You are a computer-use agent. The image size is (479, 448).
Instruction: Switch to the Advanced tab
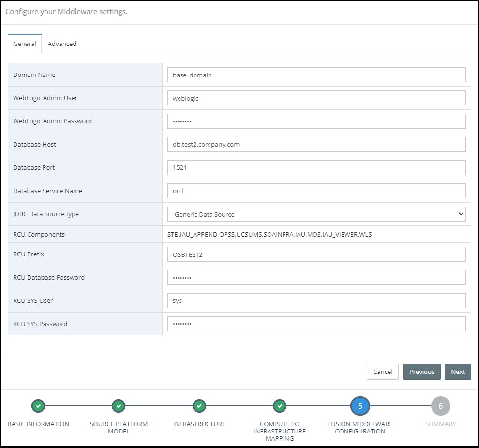[62, 44]
